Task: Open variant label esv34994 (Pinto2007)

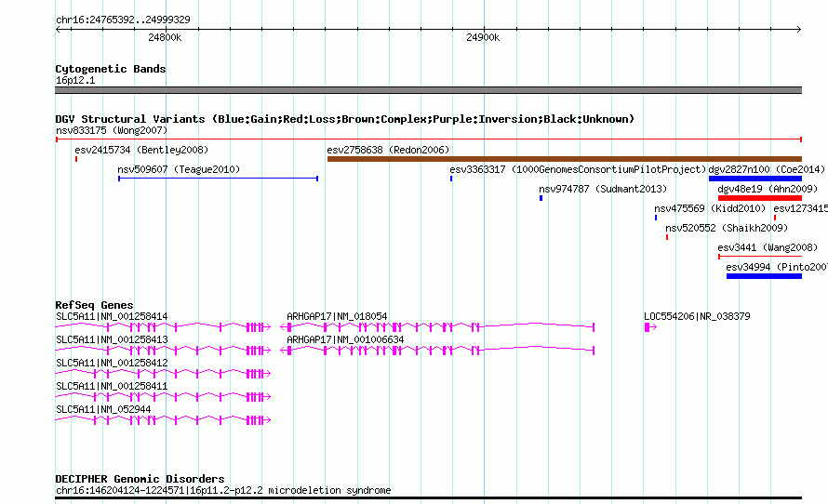Action: 776,267
